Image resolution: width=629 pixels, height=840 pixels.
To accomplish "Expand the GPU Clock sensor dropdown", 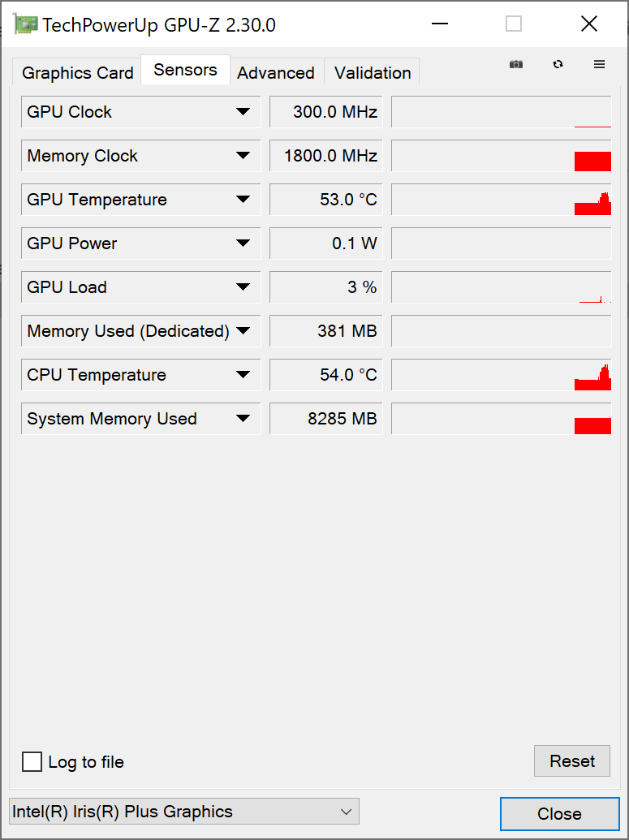I will [x=243, y=112].
